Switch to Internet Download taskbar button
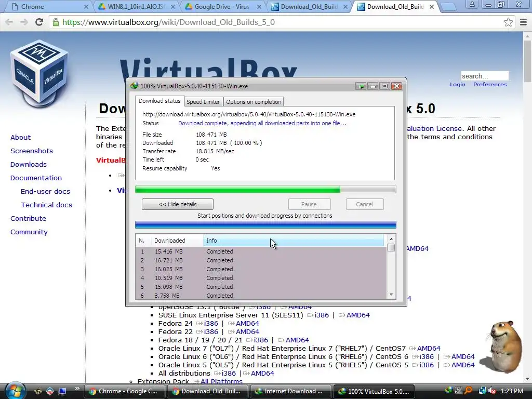 [291, 391]
